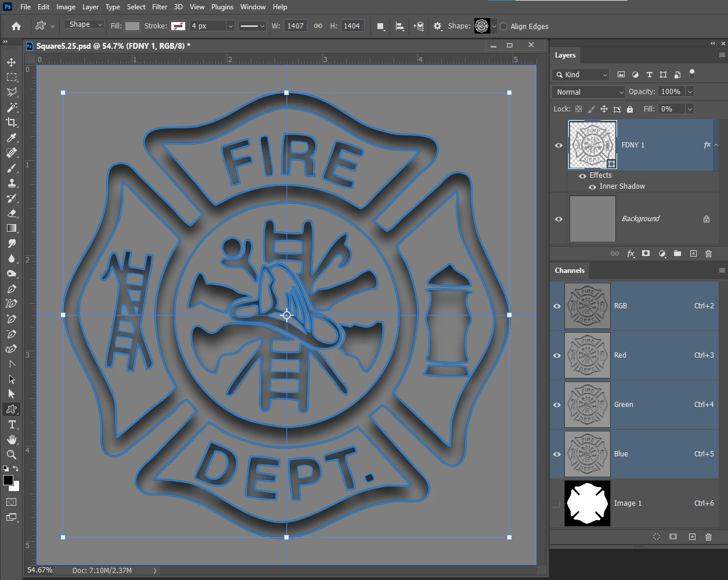The width and height of the screenshot is (728, 580).
Task: Click the Home button in options bar
Action: tap(16, 26)
